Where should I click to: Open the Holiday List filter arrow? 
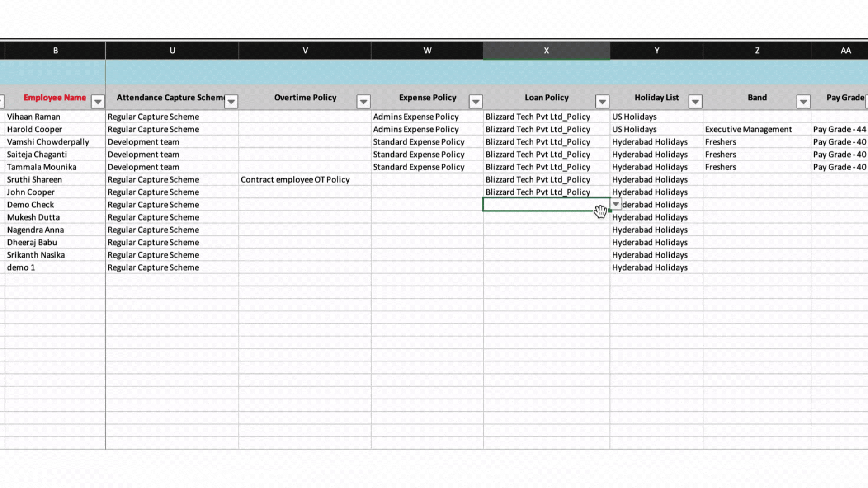pyautogui.click(x=695, y=102)
